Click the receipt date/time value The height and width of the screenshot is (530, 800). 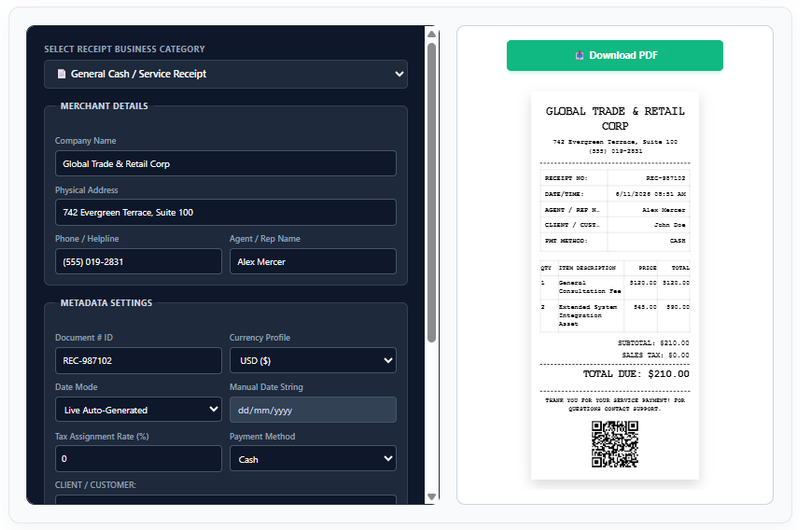[x=651, y=194]
